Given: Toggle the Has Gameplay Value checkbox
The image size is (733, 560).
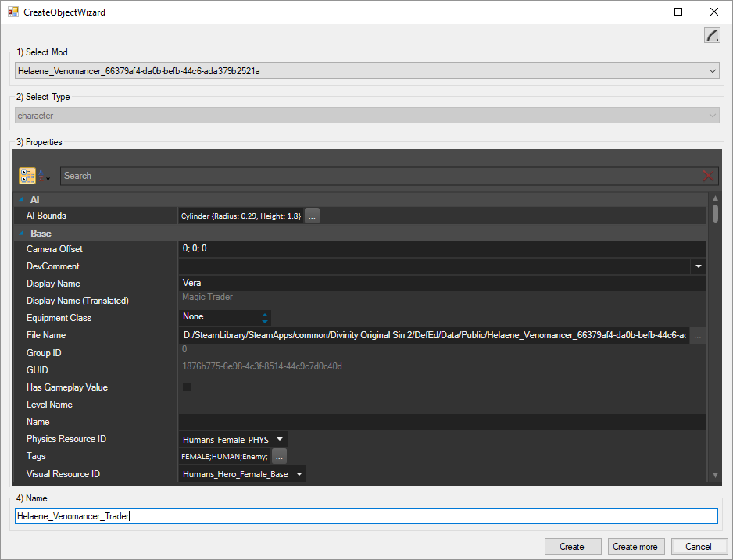Looking at the screenshot, I should 187,387.
